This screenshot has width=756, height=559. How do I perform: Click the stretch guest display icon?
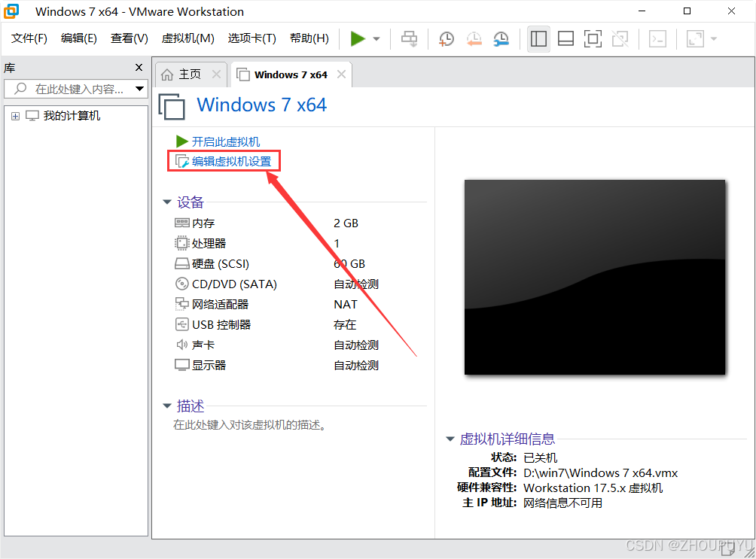click(x=695, y=38)
